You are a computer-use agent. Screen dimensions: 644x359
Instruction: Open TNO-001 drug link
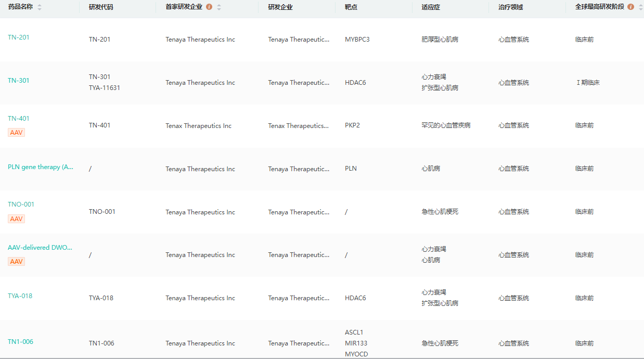click(21, 204)
